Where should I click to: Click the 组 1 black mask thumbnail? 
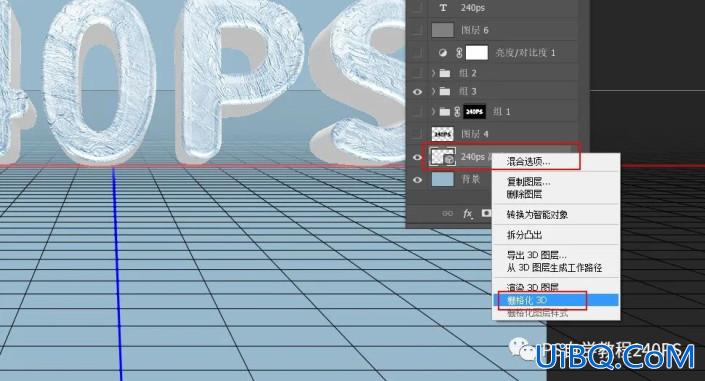(x=474, y=112)
